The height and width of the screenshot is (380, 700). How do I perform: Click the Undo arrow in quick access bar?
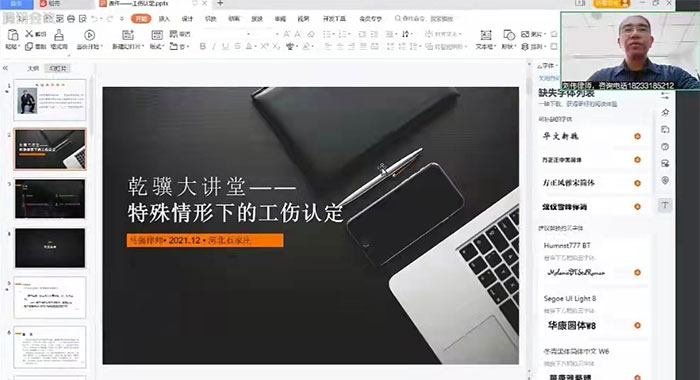pyautogui.click(x=94, y=19)
